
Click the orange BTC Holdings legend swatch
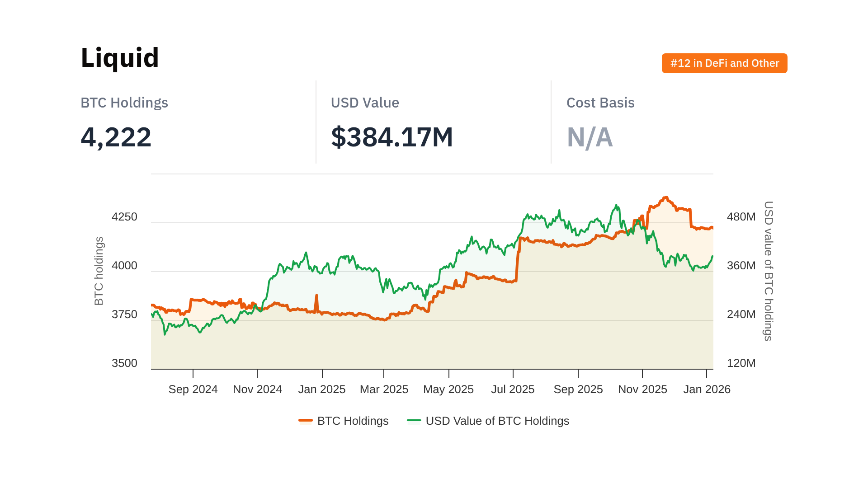(x=306, y=421)
